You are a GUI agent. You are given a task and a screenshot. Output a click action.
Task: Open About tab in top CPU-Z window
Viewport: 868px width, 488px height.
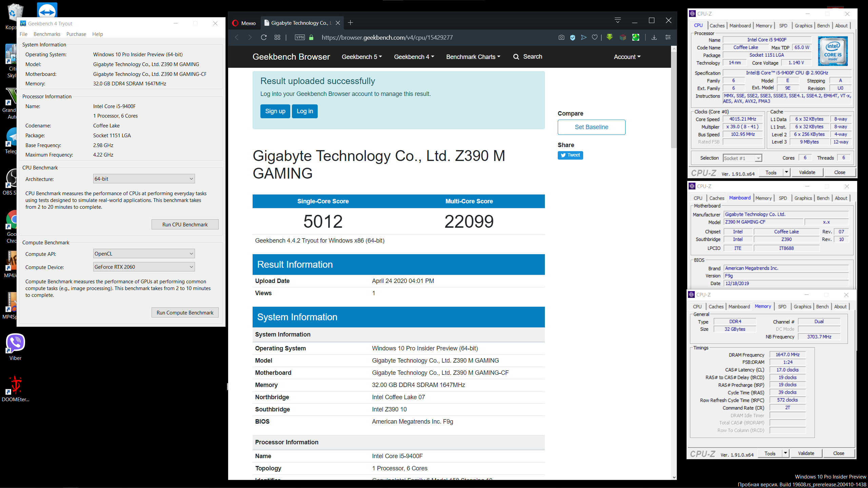coord(841,25)
